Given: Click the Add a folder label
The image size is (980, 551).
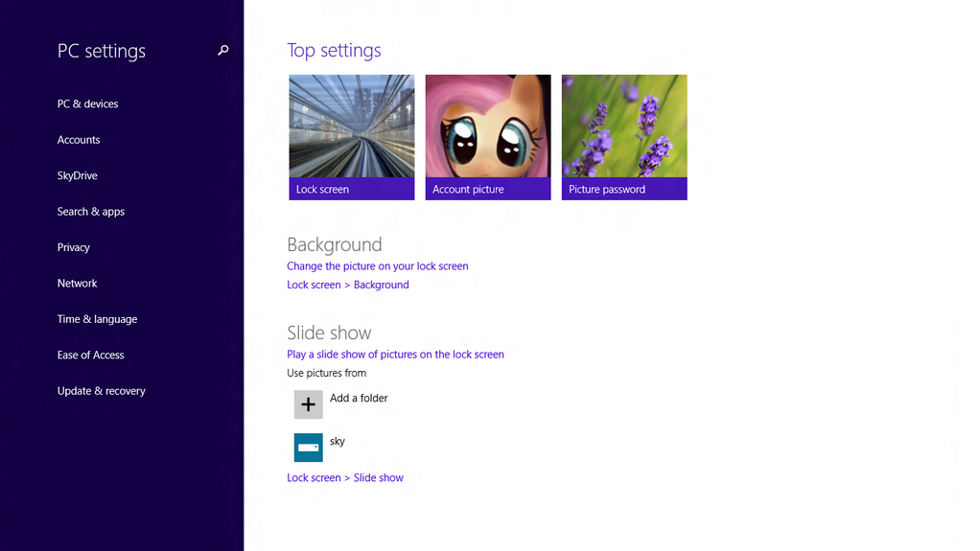Looking at the screenshot, I should [359, 398].
